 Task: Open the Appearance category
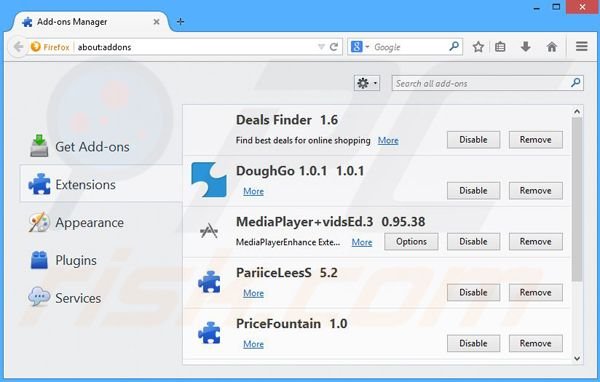coord(77,222)
